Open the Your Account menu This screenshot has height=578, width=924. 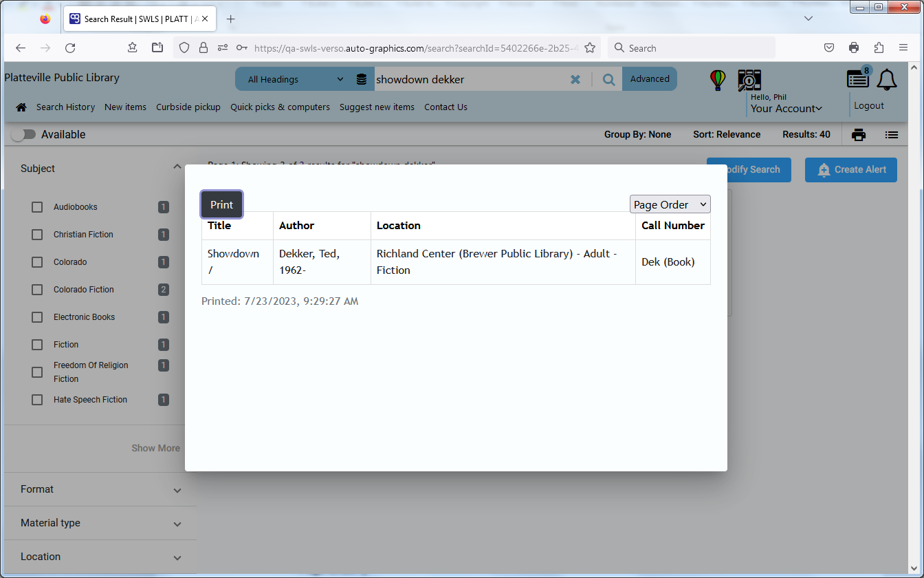point(786,108)
